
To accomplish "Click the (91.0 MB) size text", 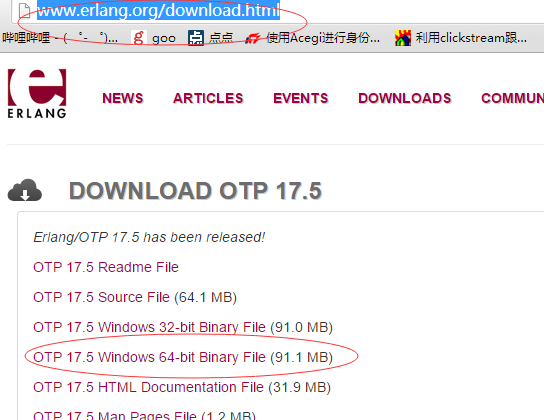I will pos(301,327).
